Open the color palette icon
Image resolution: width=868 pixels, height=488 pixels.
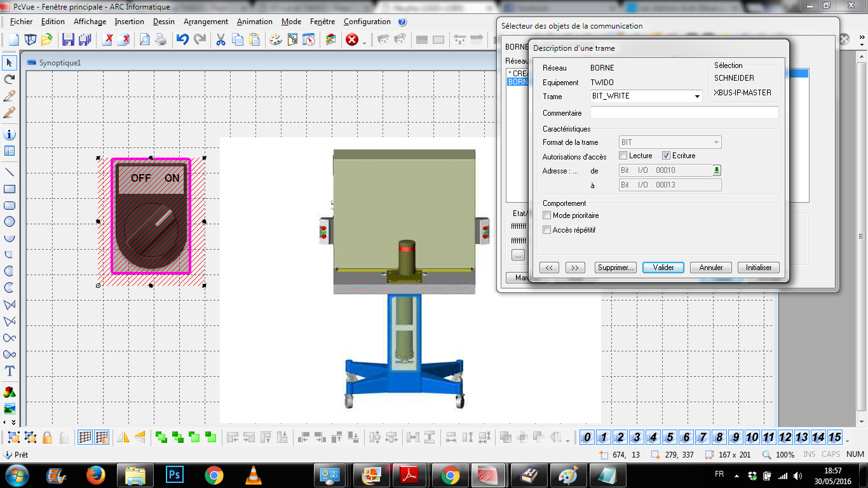click(x=275, y=39)
